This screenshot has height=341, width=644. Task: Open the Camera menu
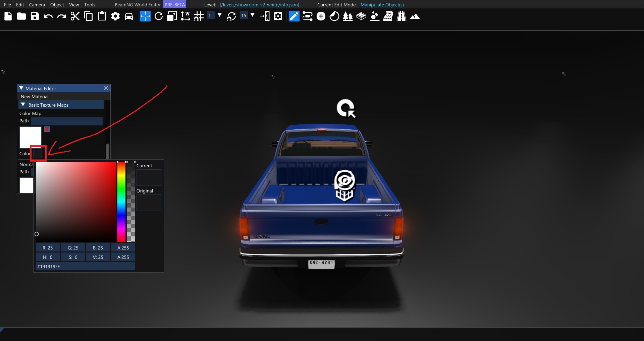37,5
